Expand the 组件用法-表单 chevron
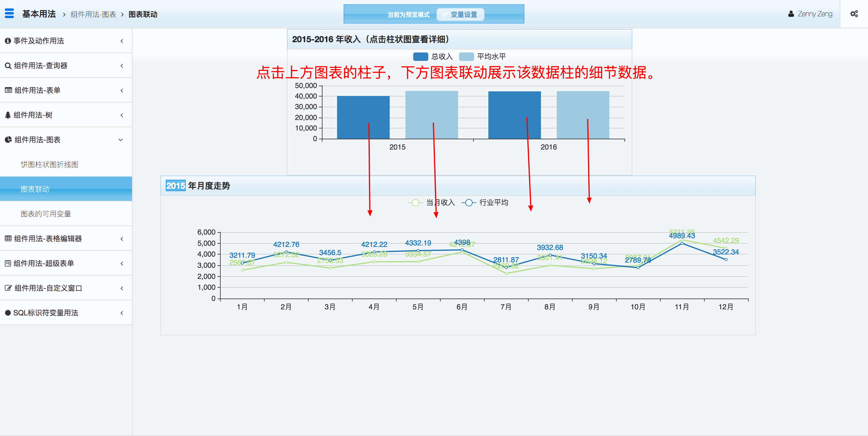The image size is (868, 436). (122, 90)
